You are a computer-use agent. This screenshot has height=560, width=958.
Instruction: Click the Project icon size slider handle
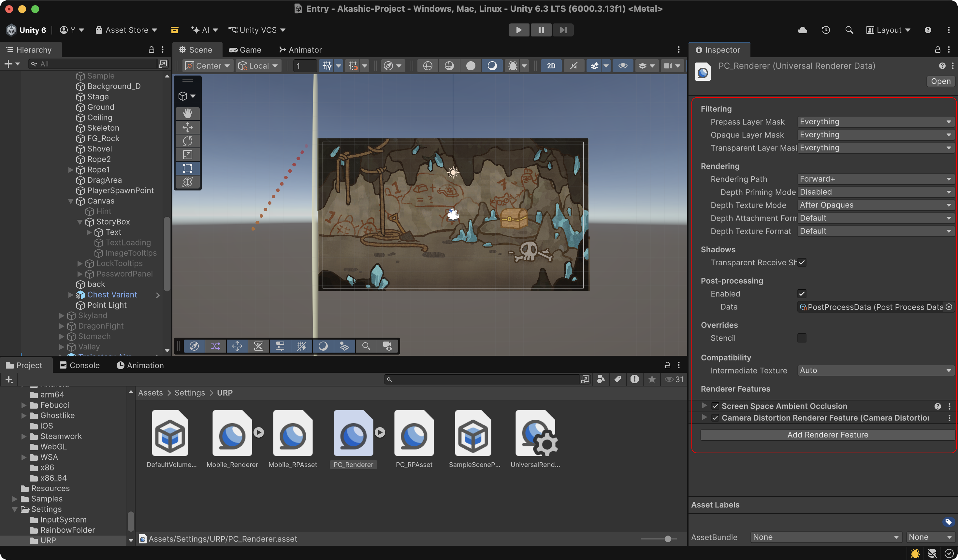coord(668,539)
